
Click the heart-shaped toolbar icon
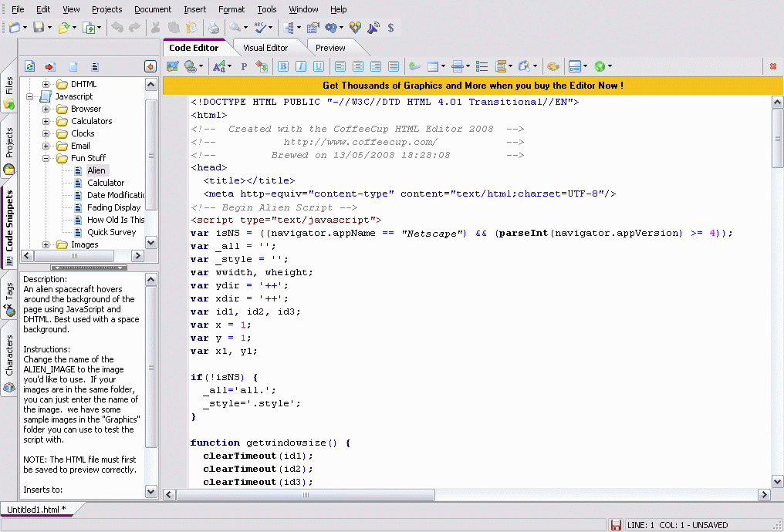coord(355,28)
